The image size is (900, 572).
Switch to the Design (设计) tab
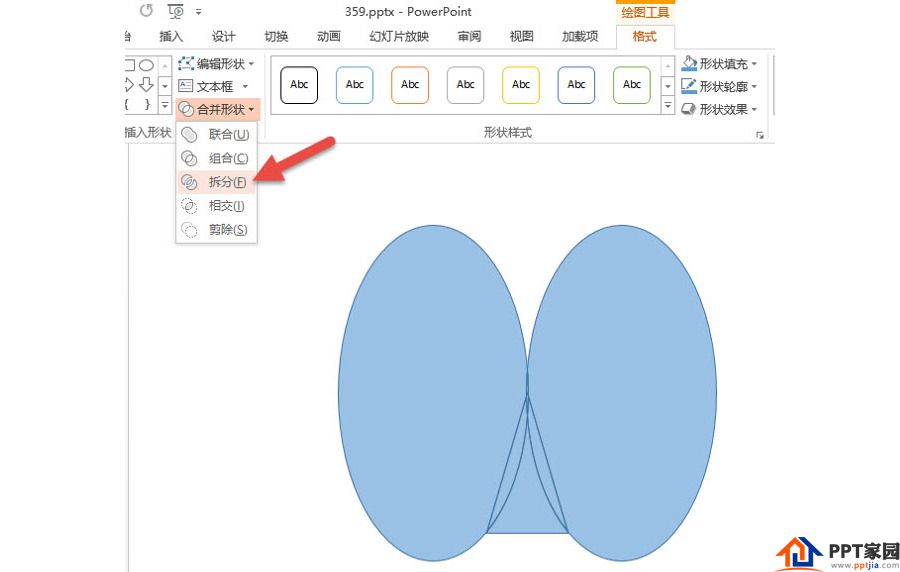coord(223,37)
